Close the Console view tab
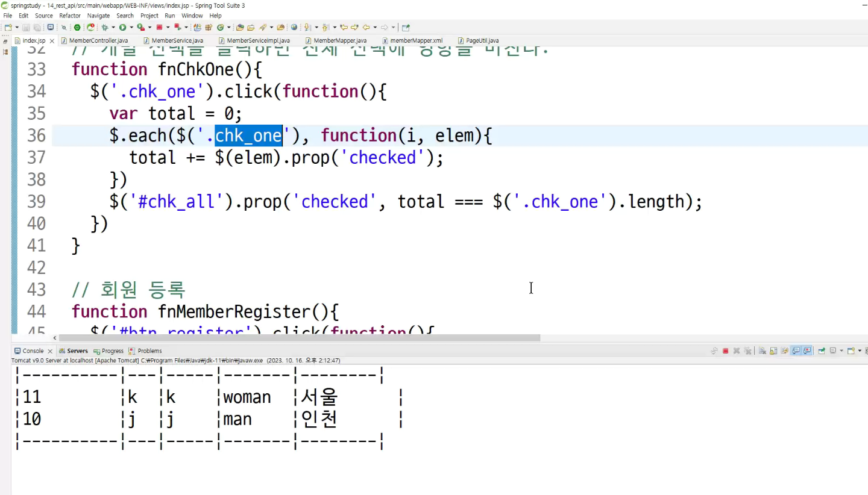 tap(50, 351)
